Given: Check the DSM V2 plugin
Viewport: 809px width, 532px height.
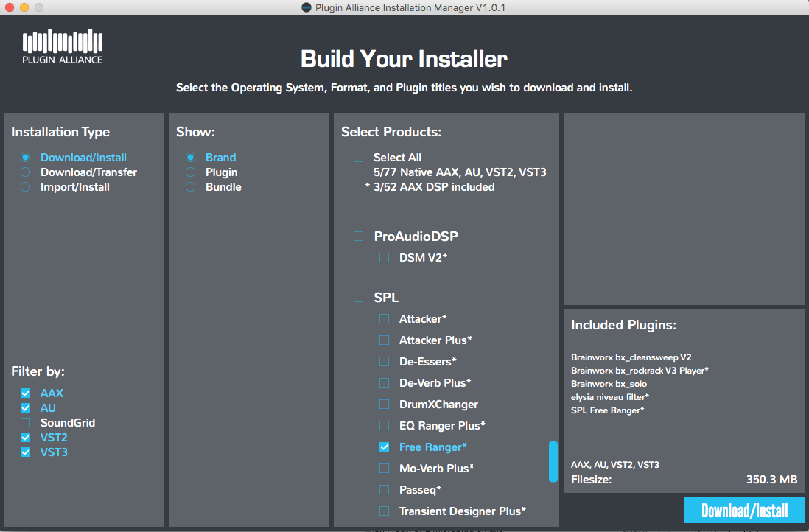Looking at the screenshot, I should [385, 257].
